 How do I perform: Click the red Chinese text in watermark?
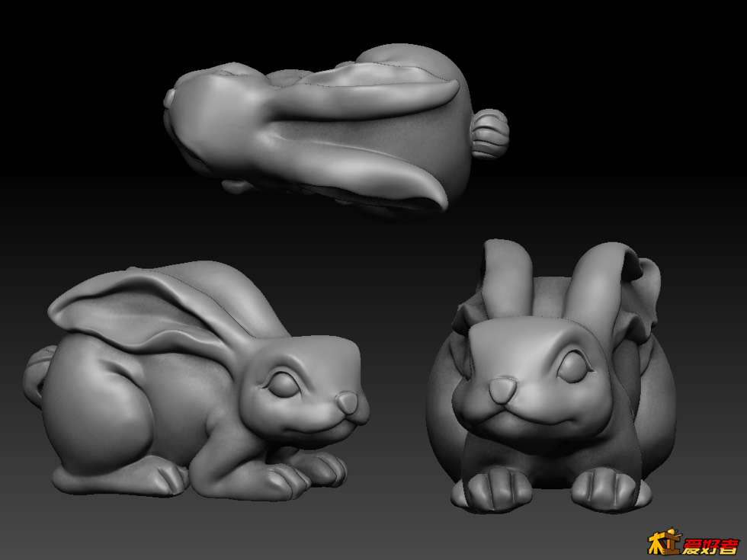[710, 545]
